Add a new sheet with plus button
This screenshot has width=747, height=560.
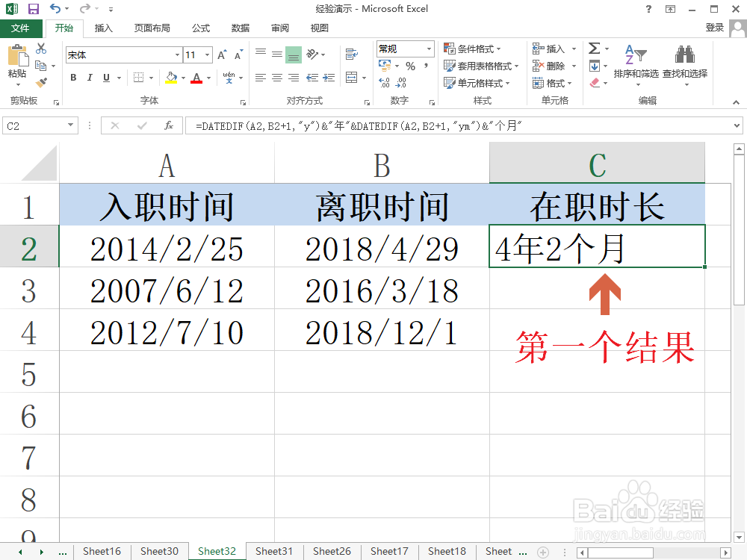click(542, 553)
